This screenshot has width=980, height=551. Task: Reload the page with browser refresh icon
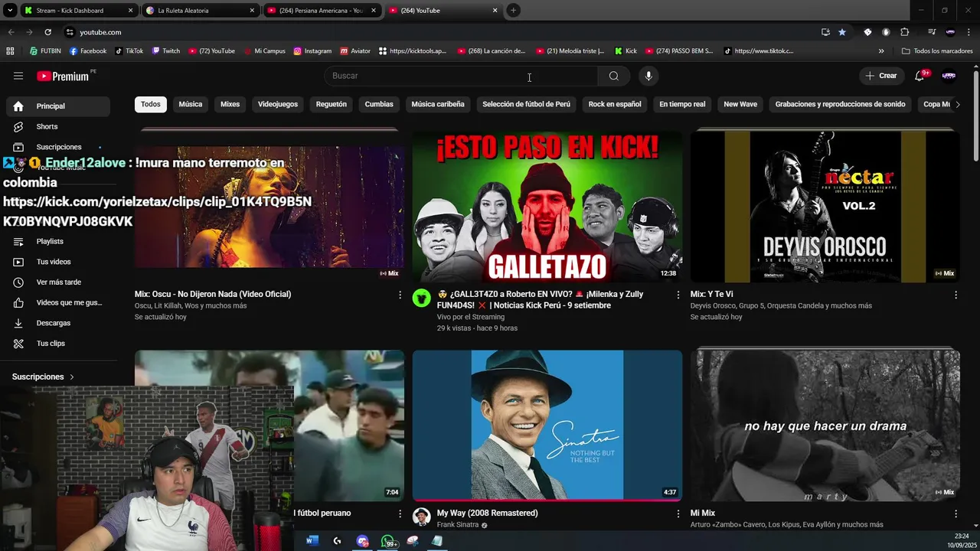pos(47,32)
